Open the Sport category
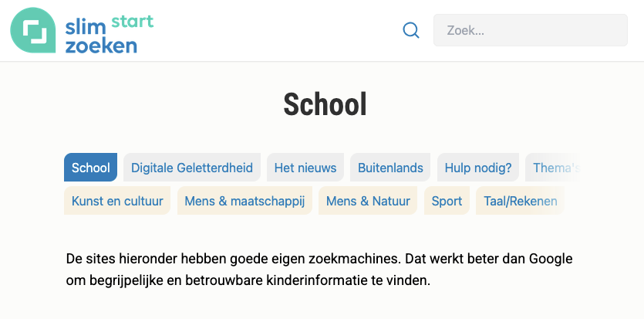Viewport: 644px width, 319px height. (447, 201)
